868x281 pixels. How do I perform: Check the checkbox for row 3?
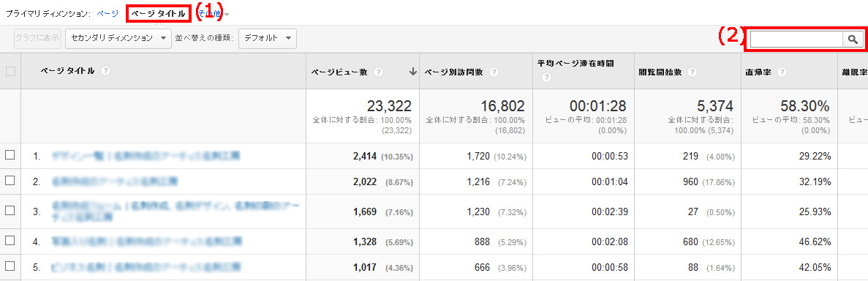pyautogui.click(x=10, y=210)
